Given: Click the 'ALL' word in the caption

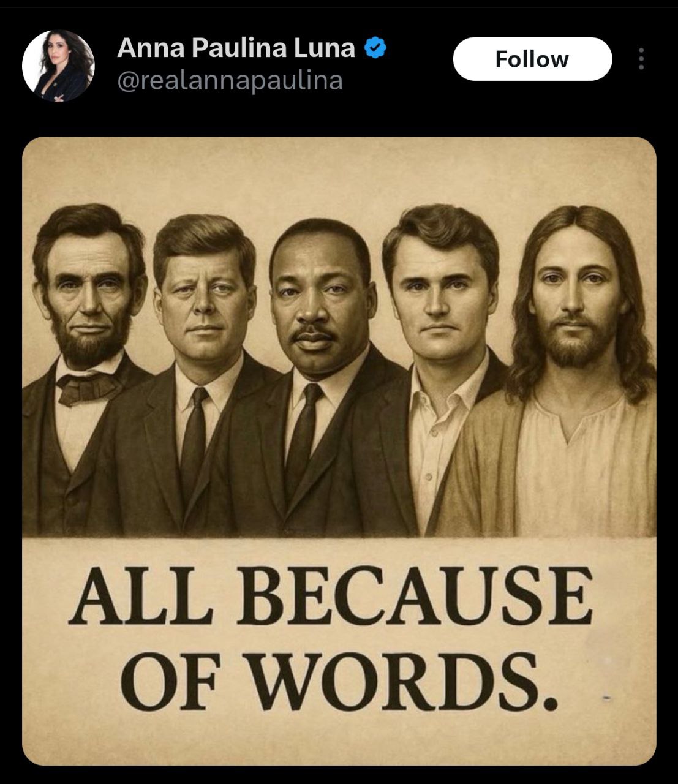Looking at the screenshot, I should 140,595.
